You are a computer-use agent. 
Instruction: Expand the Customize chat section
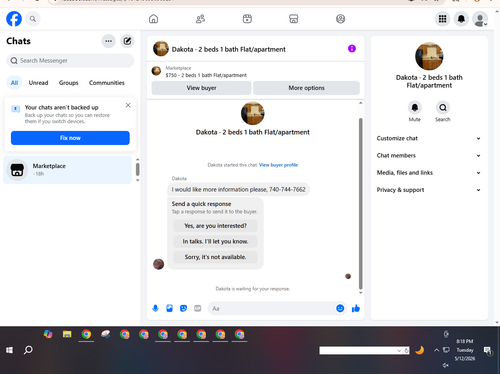pos(429,138)
